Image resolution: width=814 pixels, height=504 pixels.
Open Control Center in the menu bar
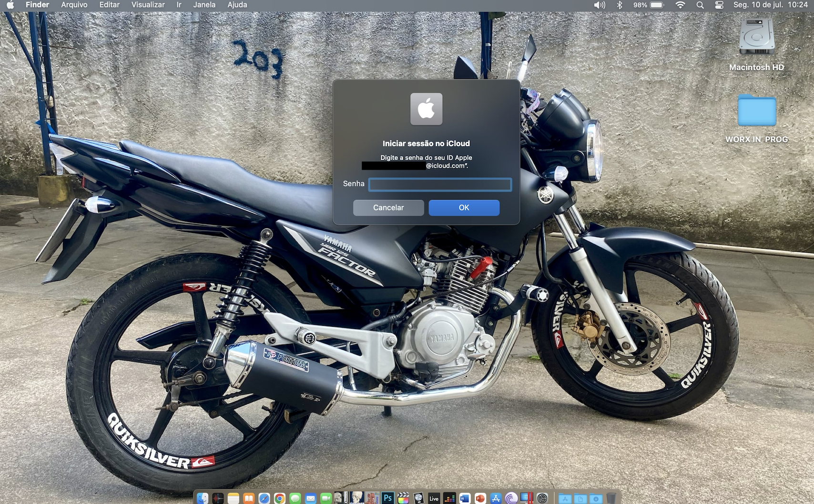tap(719, 5)
